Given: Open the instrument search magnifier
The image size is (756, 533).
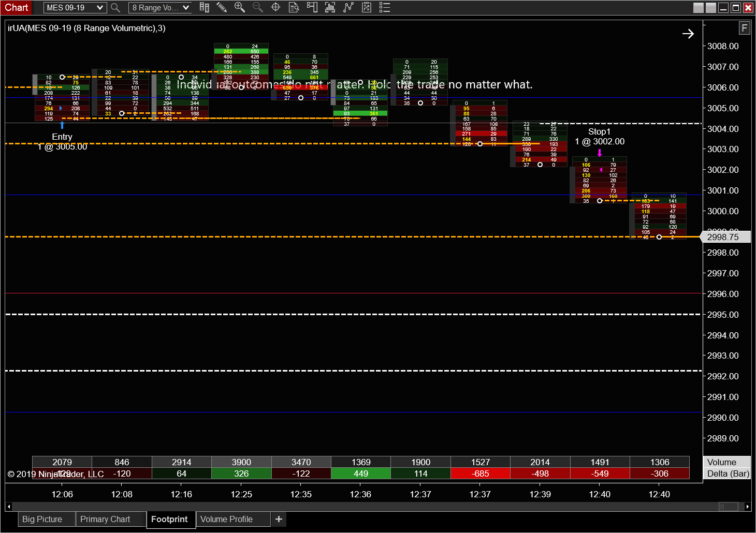Looking at the screenshot, I should 115,8.
